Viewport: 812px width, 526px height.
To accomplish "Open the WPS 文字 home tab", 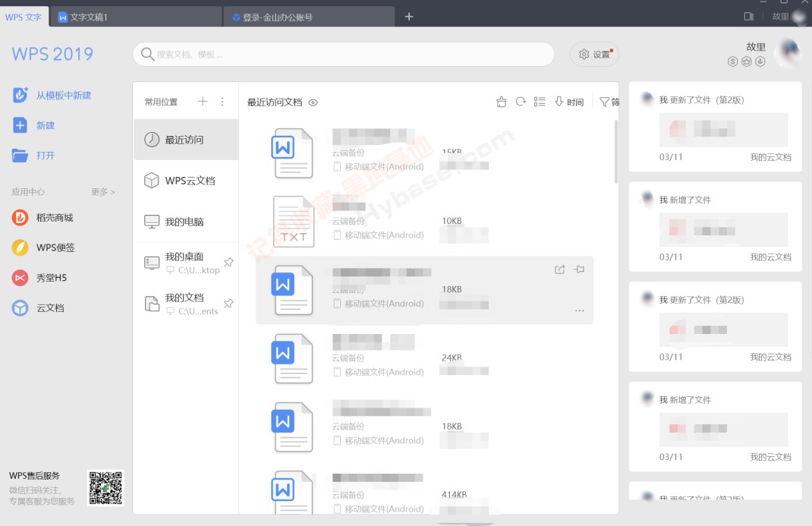I will click(x=24, y=17).
